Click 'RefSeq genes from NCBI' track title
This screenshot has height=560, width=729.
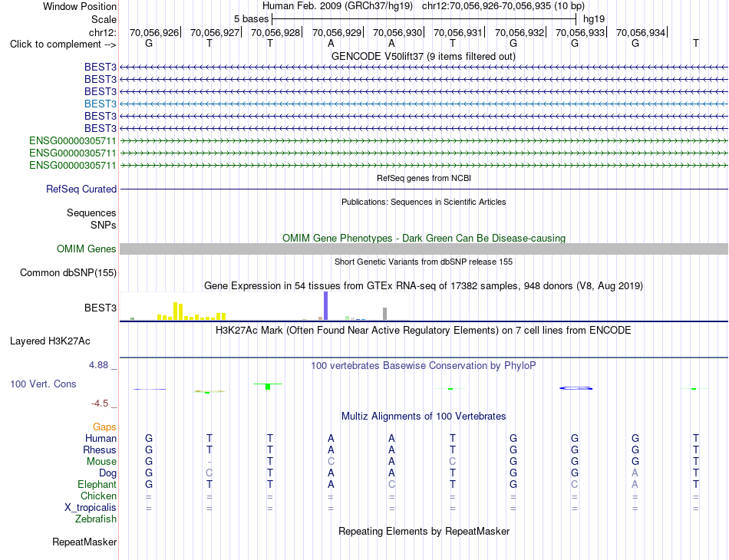424,178
